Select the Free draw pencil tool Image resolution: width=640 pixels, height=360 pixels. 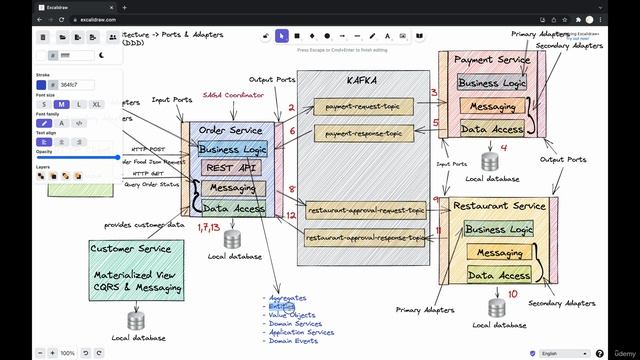pos(372,36)
